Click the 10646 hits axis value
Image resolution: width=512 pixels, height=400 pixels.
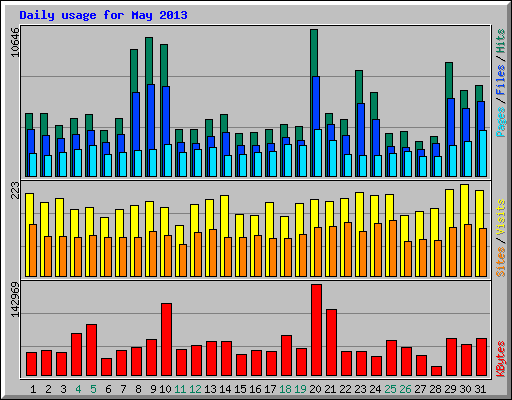pyautogui.click(x=15, y=42)
